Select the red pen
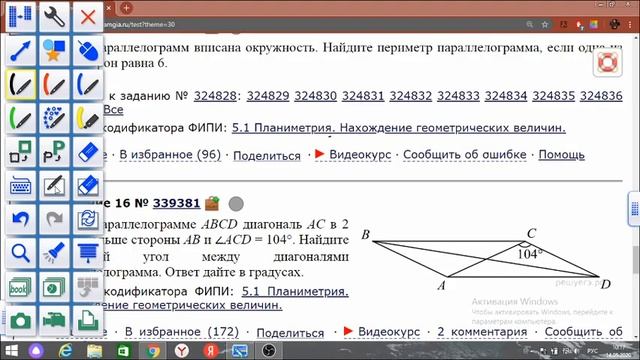 coord(54,84)
